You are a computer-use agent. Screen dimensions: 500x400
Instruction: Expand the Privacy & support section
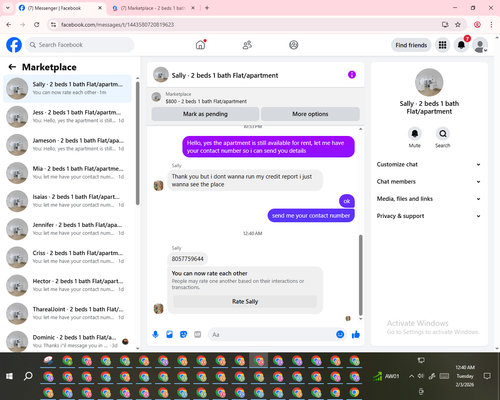coord(429,216)
